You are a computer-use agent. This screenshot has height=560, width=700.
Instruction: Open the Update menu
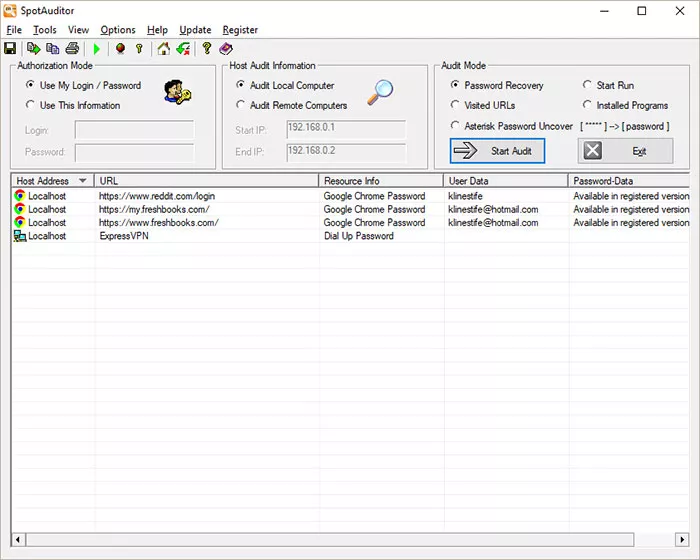point(195,30)
